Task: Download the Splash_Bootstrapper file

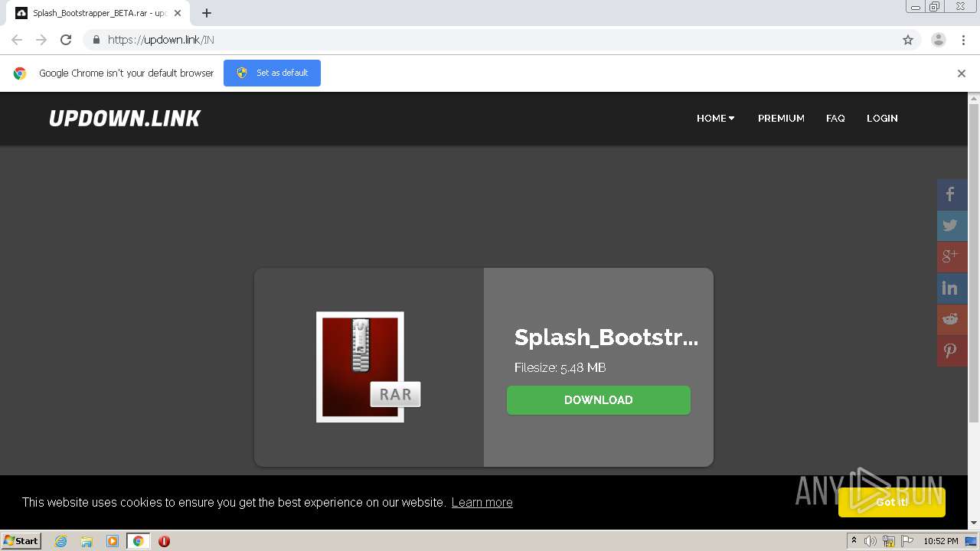Action: (x=599, y=400)
